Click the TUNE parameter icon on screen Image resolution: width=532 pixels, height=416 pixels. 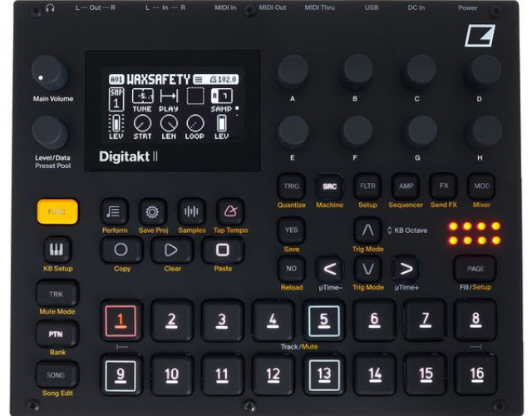tap(142, 96)
